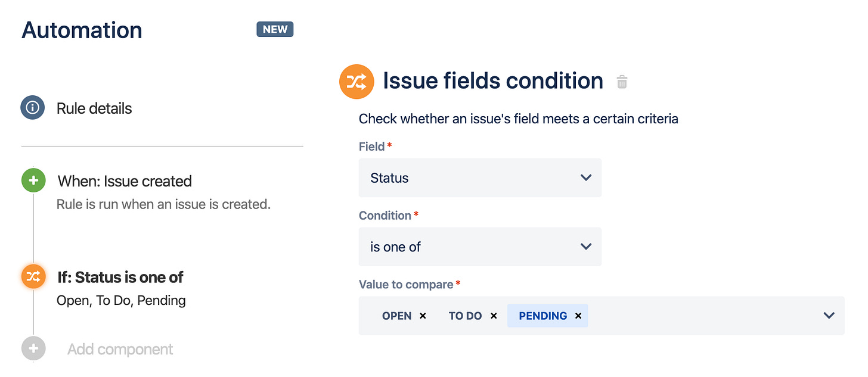Click the shuffle icon beside Issue fields condition
Screen dimensions: 868x377
tap(356, 81)
